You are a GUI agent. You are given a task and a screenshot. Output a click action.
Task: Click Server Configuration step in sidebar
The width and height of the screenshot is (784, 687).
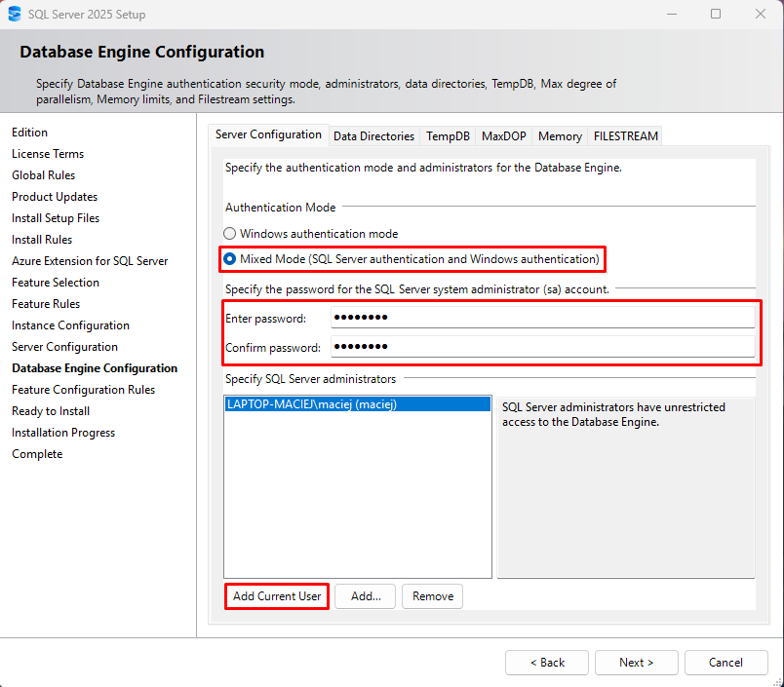click(x=65, y=347)
